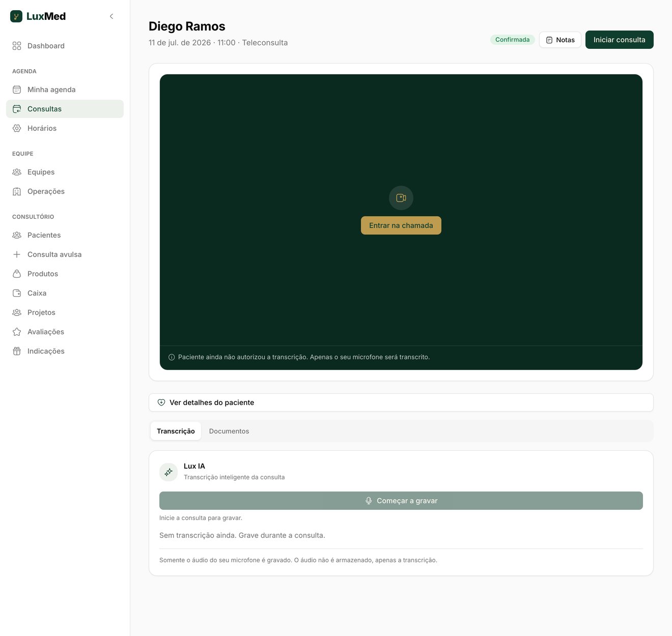Click Entrar na chamada

click(x=401, y=225)
